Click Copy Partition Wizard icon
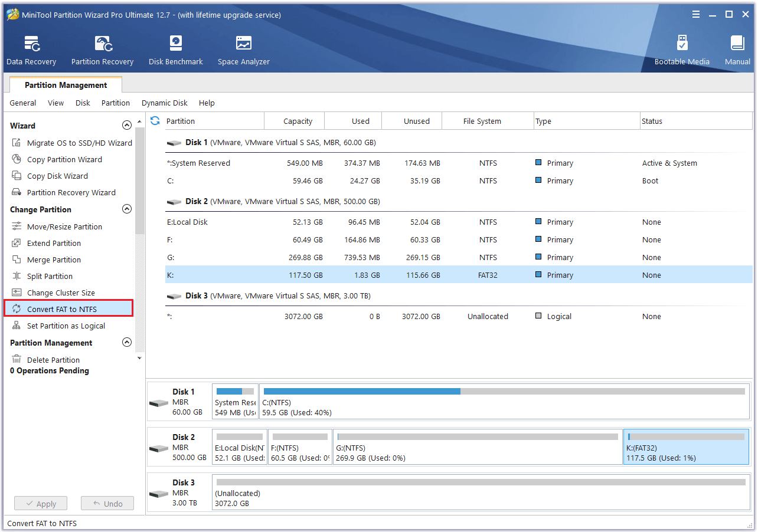Screen dimensions: 758x532 17,159
